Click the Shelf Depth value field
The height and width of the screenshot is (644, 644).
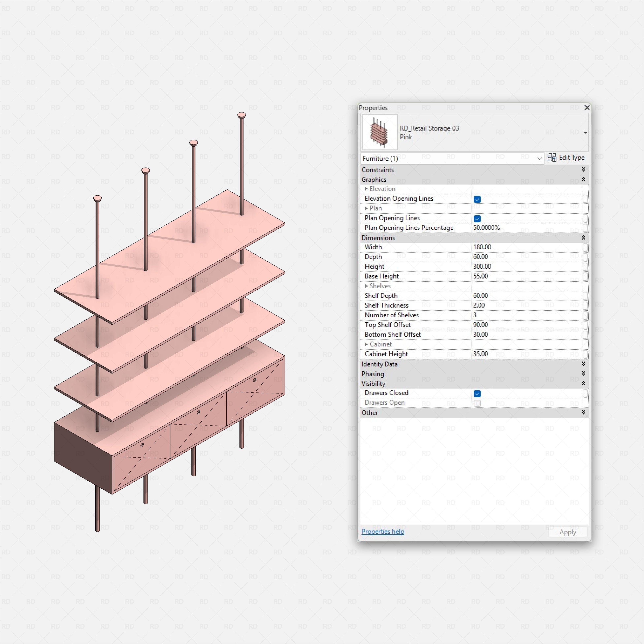pyautogui.click(x=527, y=296)
